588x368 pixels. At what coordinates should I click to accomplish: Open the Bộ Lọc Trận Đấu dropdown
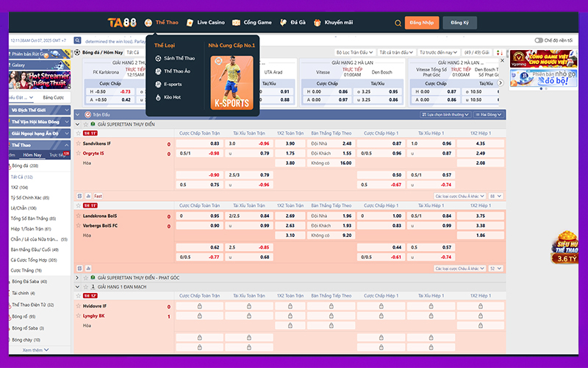click(354, 52)
